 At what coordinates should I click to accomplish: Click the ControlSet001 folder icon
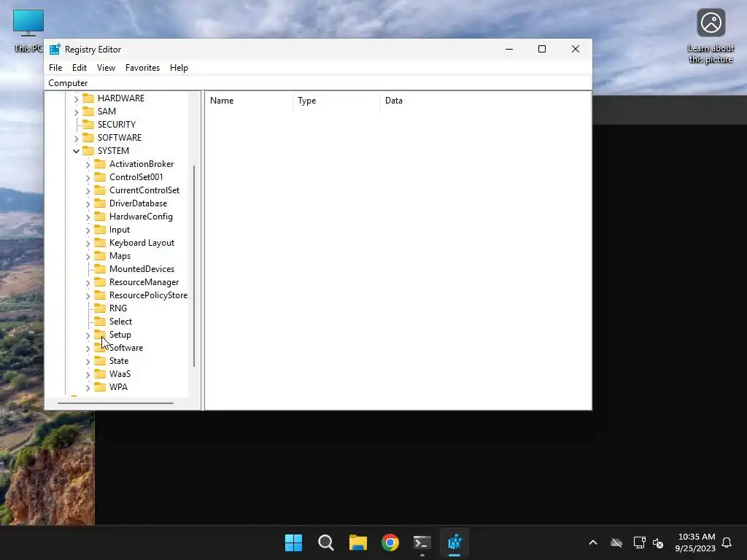tap(99, 176)
